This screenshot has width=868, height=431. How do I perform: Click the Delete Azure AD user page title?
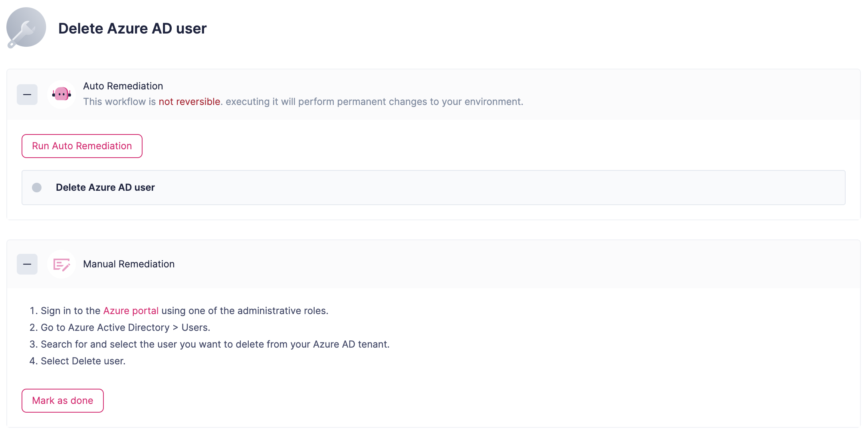pyautogui.click(x=132, y=28)
